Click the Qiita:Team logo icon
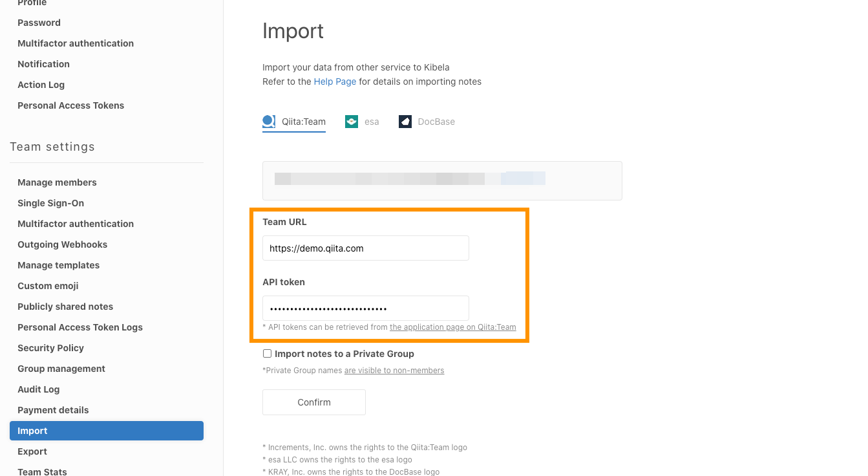The height and width of the screenshot is (476, 868). coord(269,122)
